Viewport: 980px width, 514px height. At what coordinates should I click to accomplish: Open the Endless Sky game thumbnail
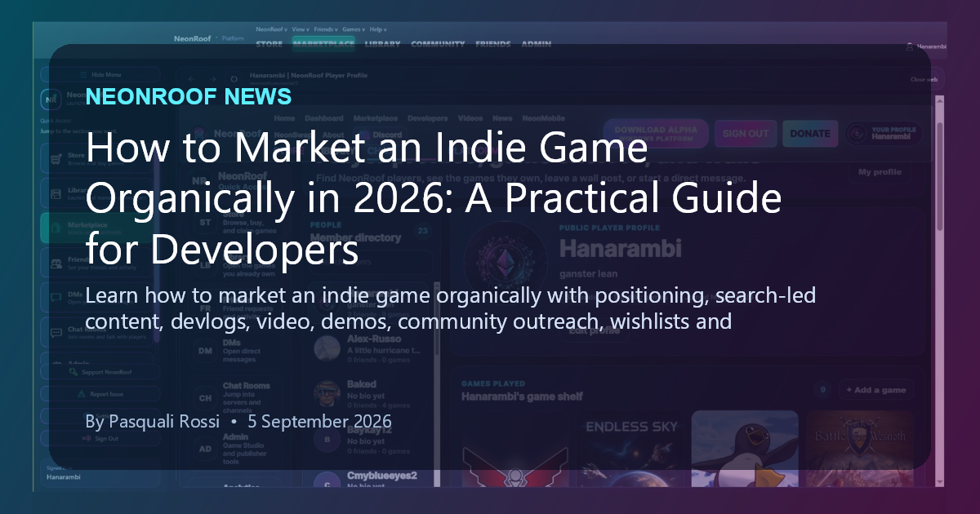point(629,450)
